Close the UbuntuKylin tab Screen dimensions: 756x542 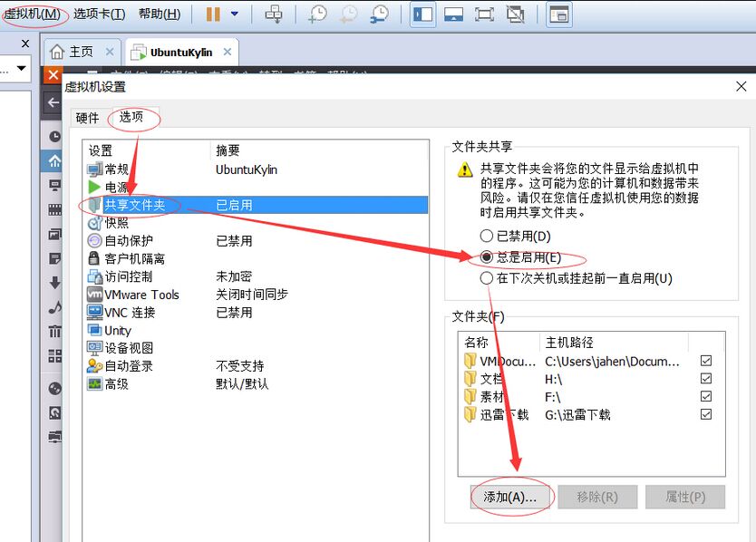228,52
